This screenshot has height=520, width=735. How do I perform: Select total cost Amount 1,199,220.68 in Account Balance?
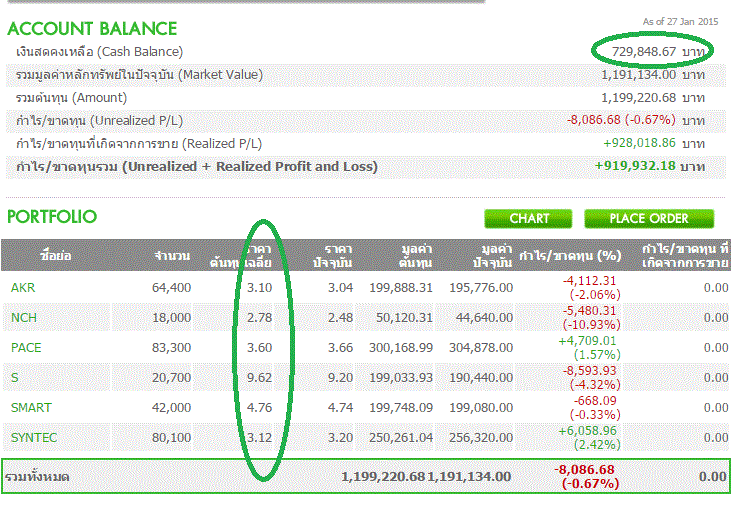[x=638, y=98]
